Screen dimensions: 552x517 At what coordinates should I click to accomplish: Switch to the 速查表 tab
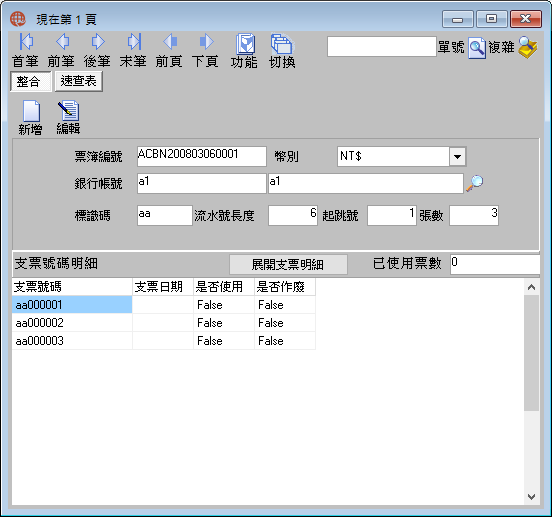point(79,81)
